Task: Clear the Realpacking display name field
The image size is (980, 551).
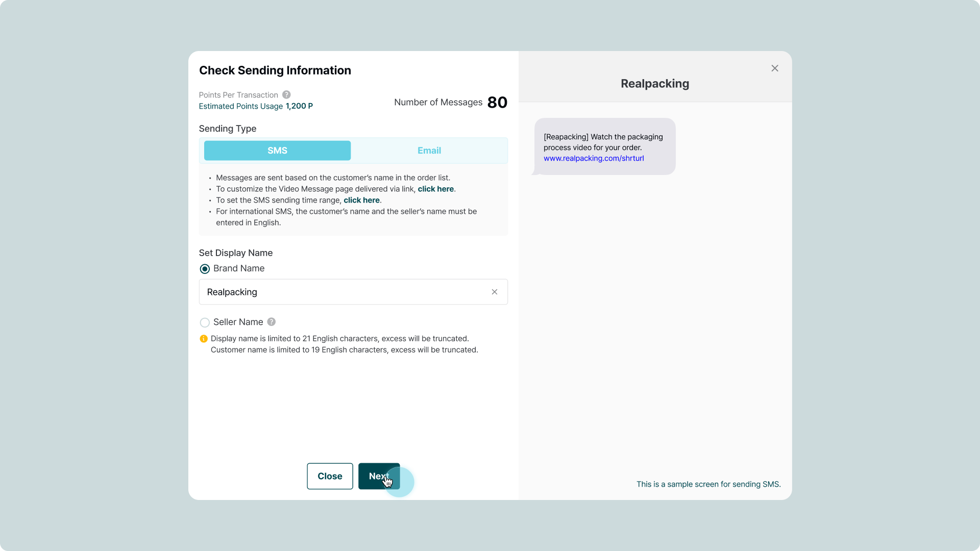Action: click(494, 292)
